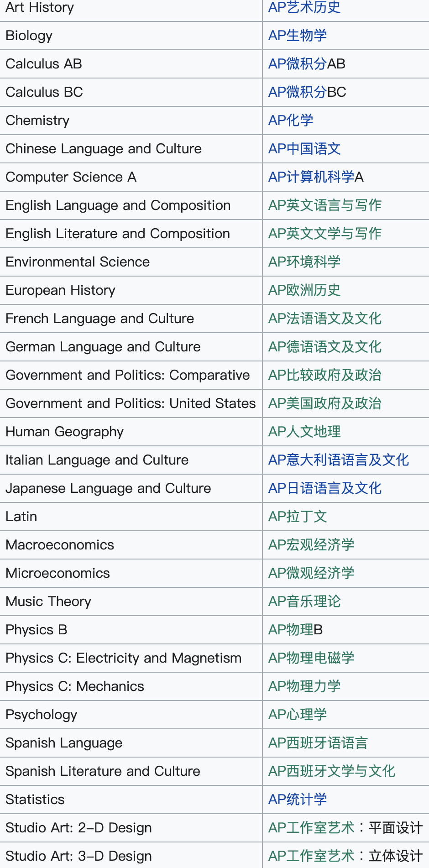
Task: Click the Physics B cell
Action: pyautogui.click(x=131, y=630)
